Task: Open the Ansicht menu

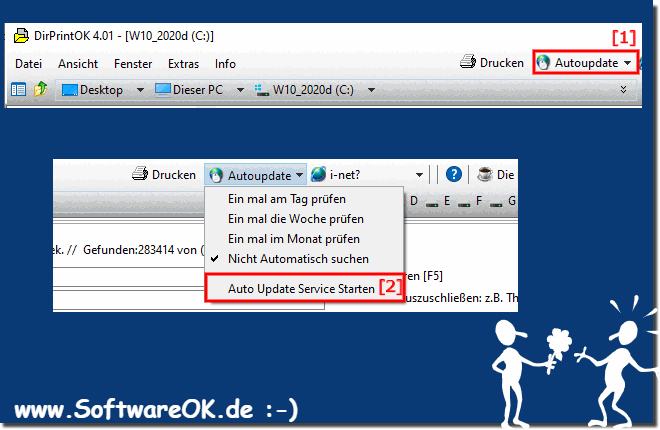Action: coord(78,64)
